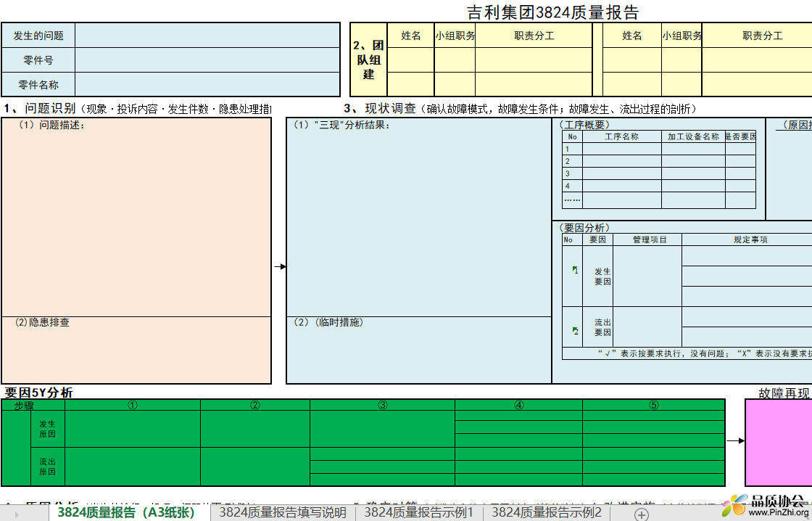This screenshot has width=812, height=521.
Task: Switch to the 3824质量报告（A3纸张) sheet tab
Action: click(126, 513)
